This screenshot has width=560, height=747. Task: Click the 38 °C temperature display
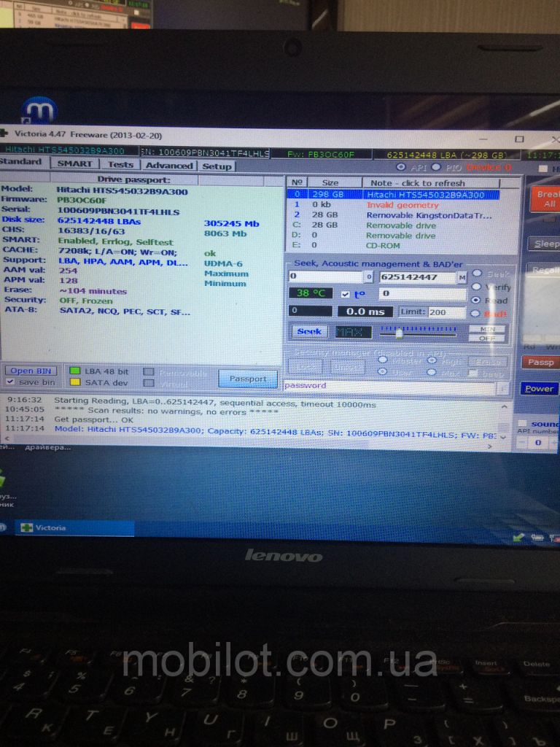tap(311, 293)
